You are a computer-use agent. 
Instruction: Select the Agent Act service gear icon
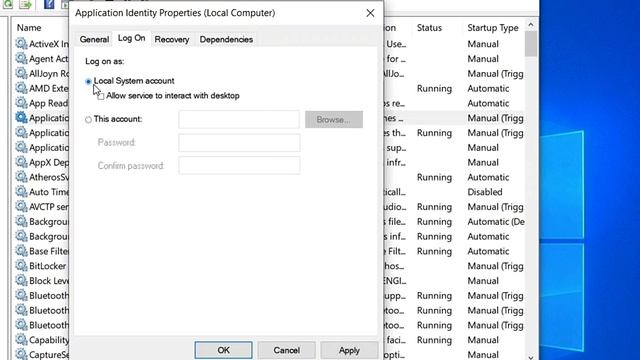21,58
